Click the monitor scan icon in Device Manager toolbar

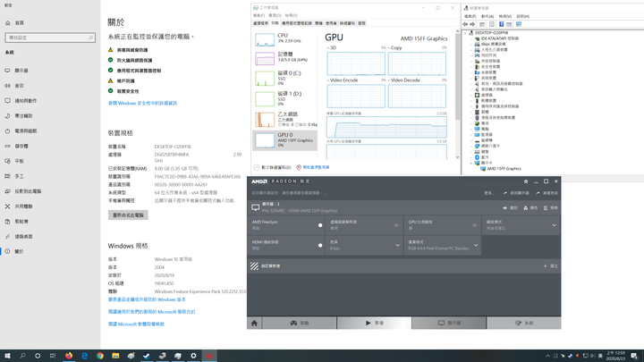point(519,24)
